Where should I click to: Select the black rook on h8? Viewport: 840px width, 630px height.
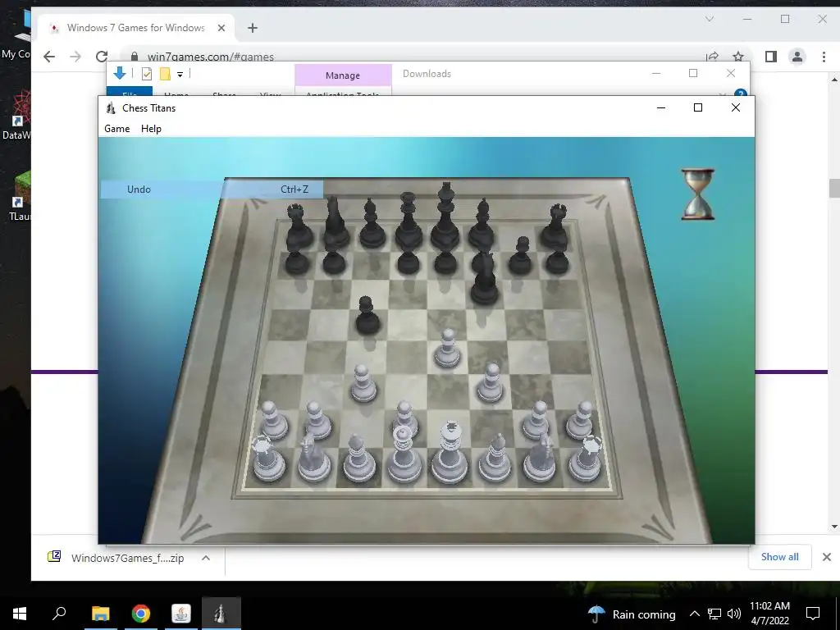(555, 226)
